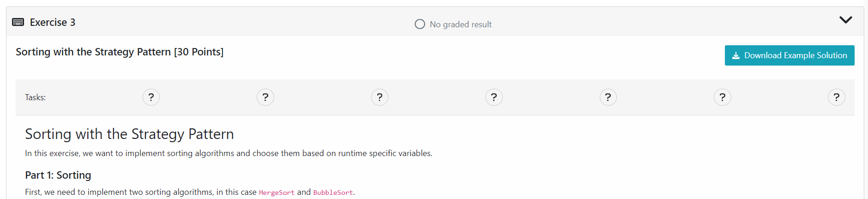The width and height of the screenshot is (868, 199).
Task: Collapse Exercise 3 with the chevron arrow
Action: tap(845, 20)
